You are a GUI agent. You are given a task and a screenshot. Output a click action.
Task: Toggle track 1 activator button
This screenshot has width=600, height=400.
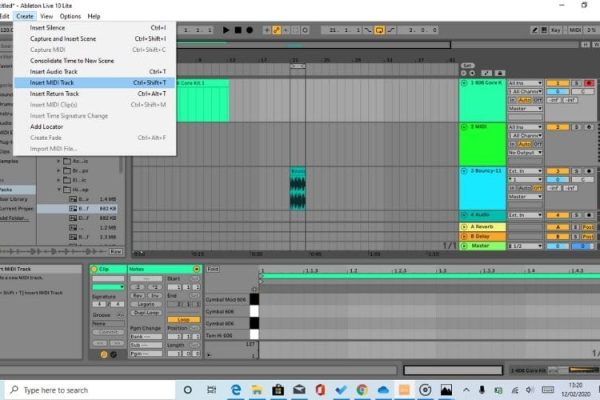(x=557, y=83)
